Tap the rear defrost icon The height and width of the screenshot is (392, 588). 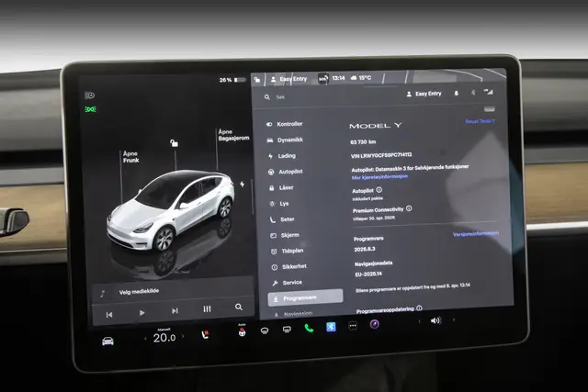pyautogui.click(x=287, y=330)
